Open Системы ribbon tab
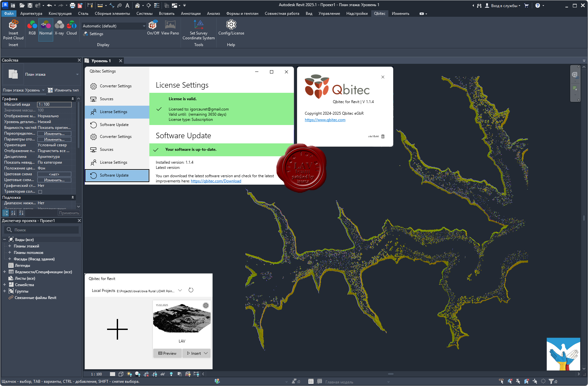 [x=144, y=14]
